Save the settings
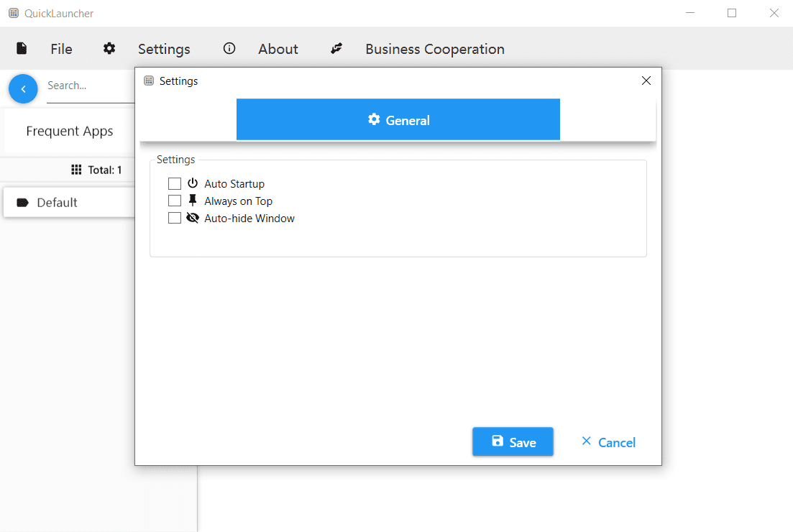 tap(513, 442)
